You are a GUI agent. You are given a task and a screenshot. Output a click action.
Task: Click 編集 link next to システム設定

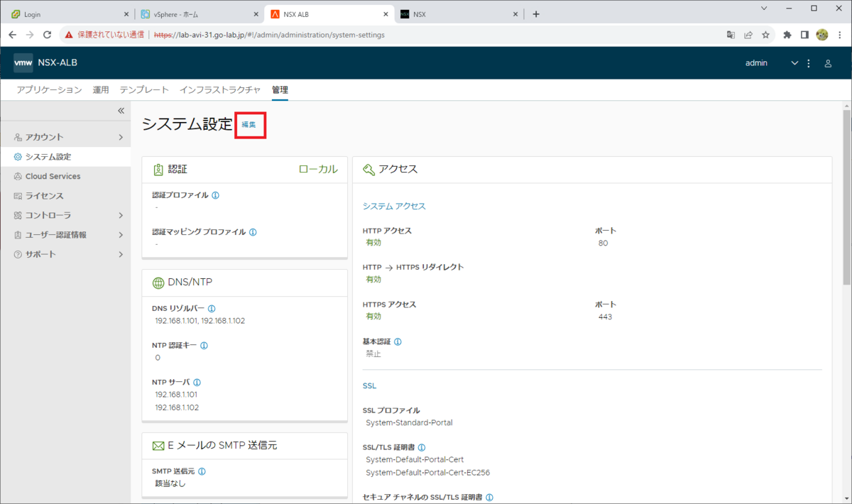pyautogui.click(x=248, y=124)
